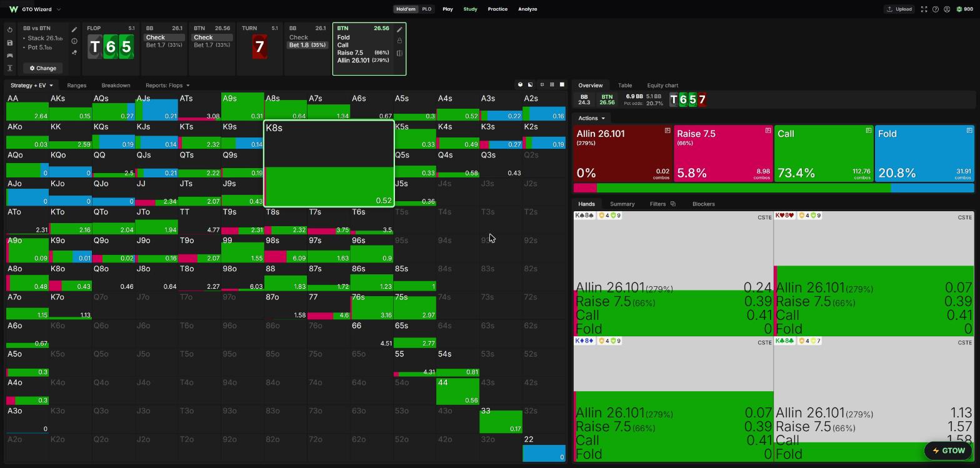Open the Actions dropdown
The height and width of the screenshot is (468, 980).
(x=591, y=118)
